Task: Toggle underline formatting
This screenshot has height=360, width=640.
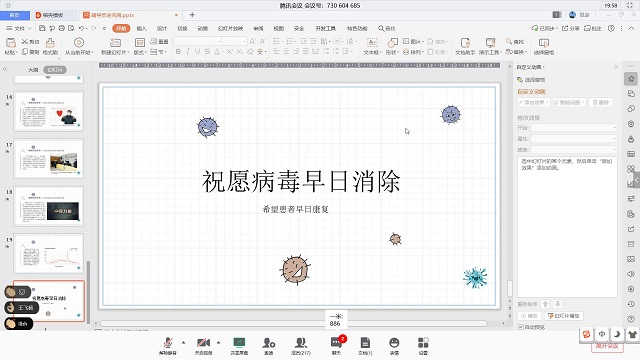Action: click(198, 52)
